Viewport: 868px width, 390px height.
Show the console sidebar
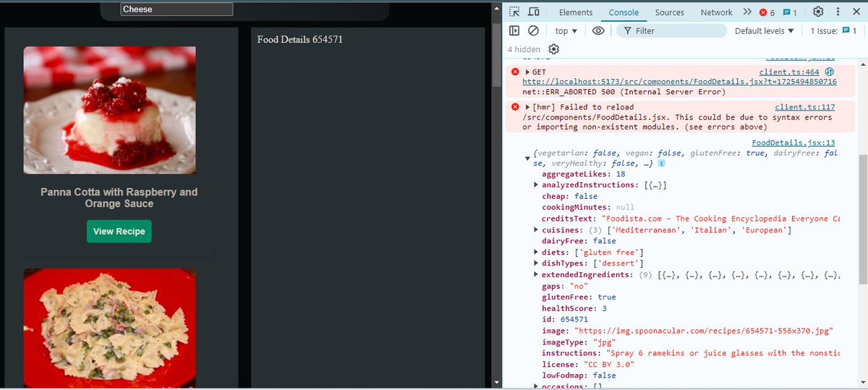pyautogui.click(x=514, y=31)
